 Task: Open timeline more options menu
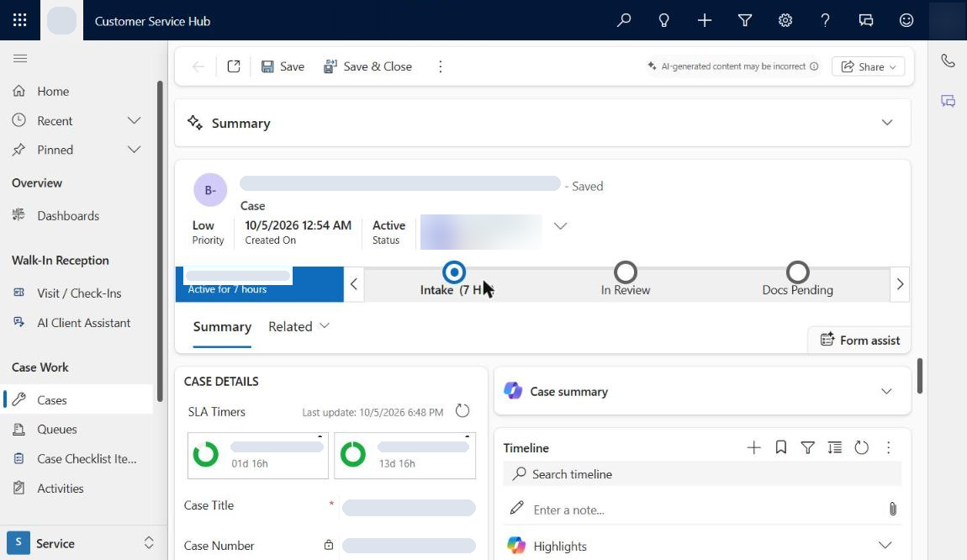[x=889, y=448]
